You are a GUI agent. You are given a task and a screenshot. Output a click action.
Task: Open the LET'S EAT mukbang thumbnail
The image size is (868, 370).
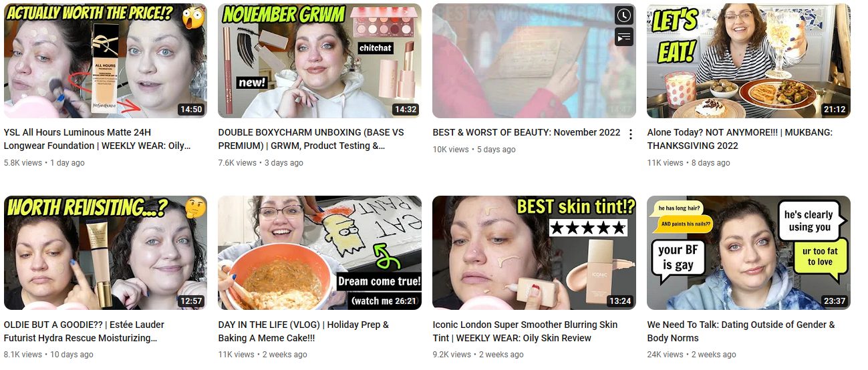[x=748, y=61]
